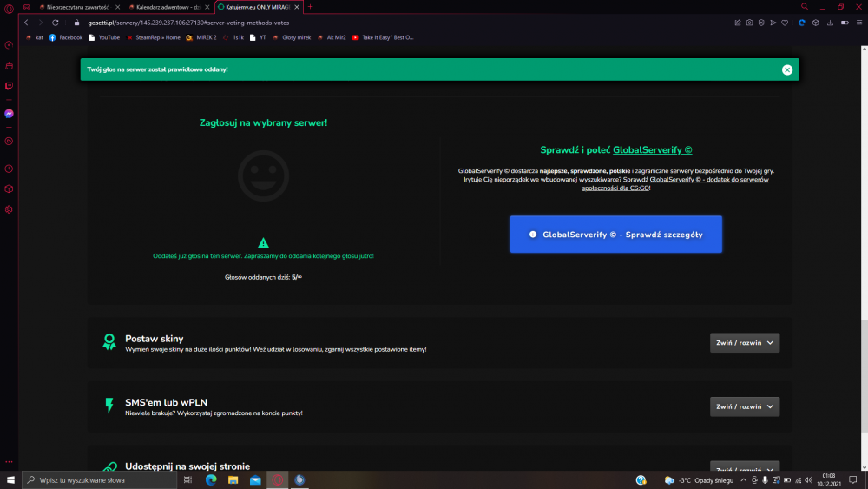
Task: Open Twitch panel in the sidebar
Action: (9, 86)
